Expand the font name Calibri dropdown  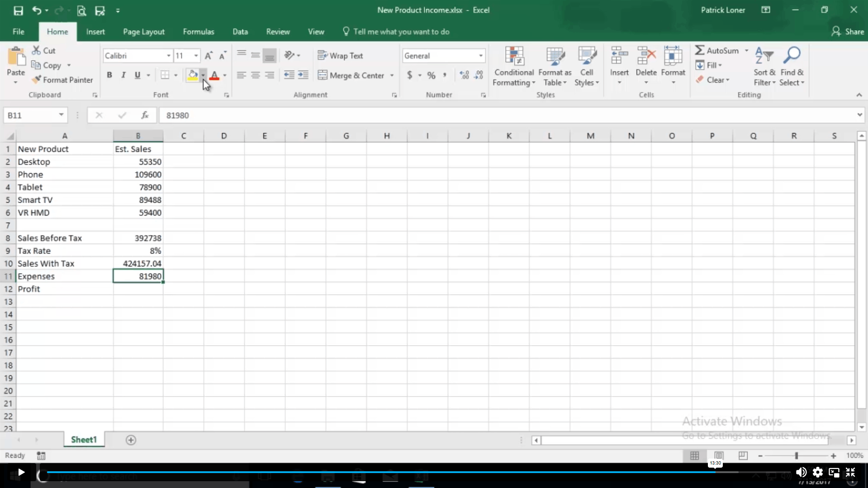[168, 56]
